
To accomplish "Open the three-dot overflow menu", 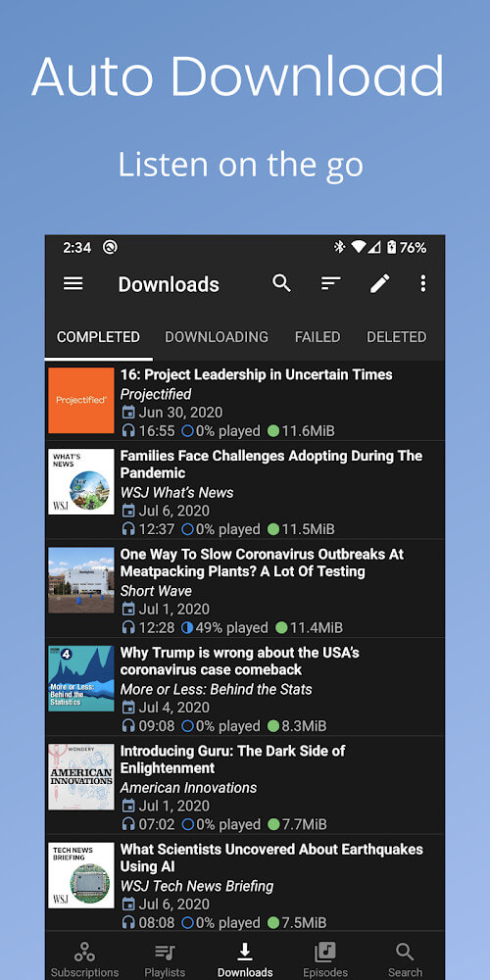I will pyautogui.click(x=423, y=284).
